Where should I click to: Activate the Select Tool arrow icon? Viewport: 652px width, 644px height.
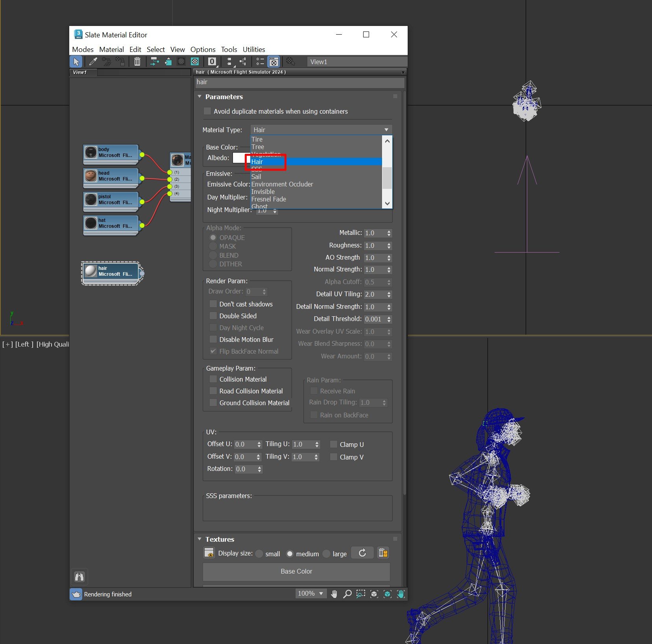point(76,61)
